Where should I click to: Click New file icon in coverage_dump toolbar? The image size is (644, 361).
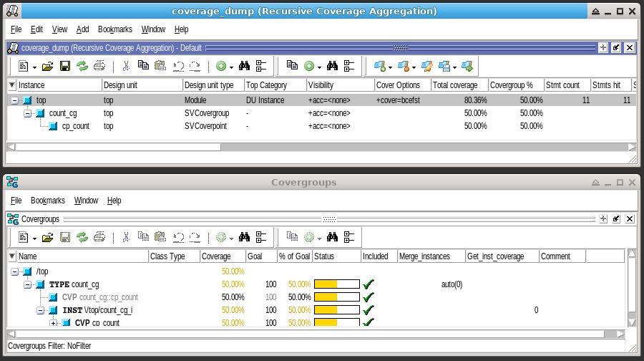[24, 66]
